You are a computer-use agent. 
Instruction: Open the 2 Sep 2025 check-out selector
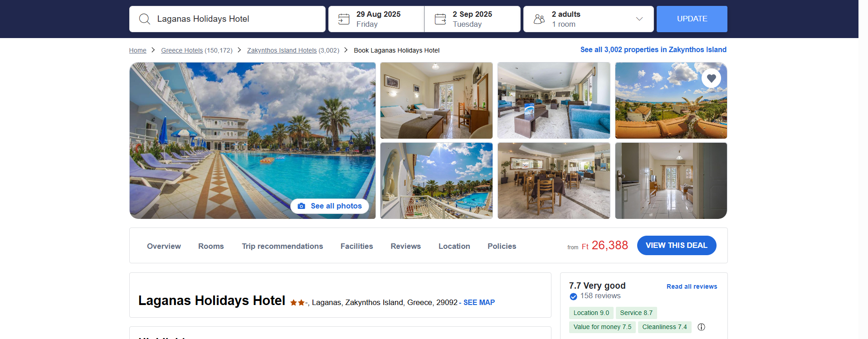473,19
